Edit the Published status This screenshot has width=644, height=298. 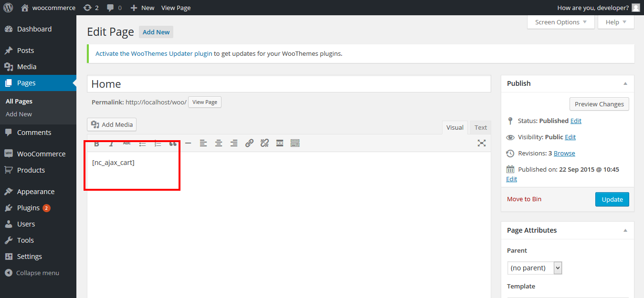click(x=576, y=121)
